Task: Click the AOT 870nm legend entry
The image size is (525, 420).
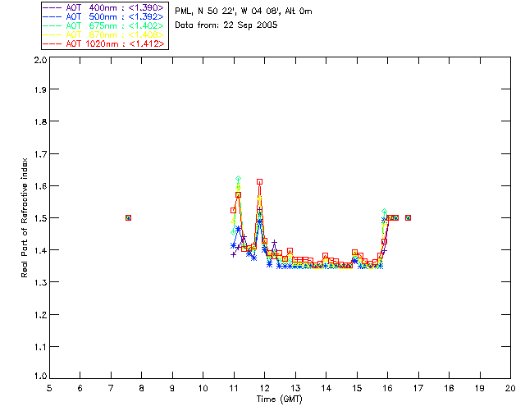Action: coord(103,34)
